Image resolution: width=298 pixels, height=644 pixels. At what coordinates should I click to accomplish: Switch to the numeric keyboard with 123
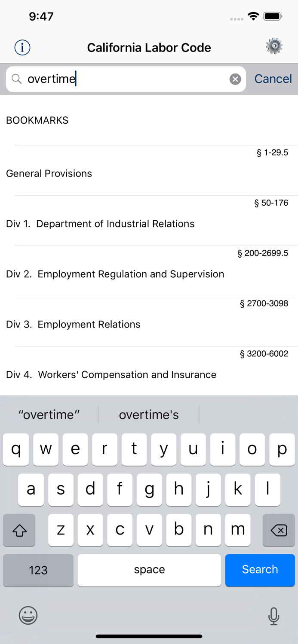[38, 570]
